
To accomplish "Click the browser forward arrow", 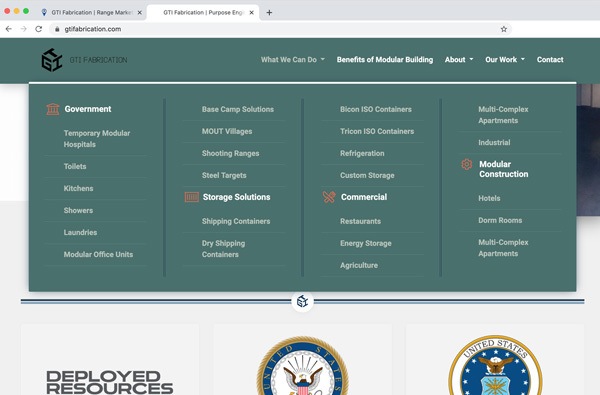I will click(x=24, y=29).
